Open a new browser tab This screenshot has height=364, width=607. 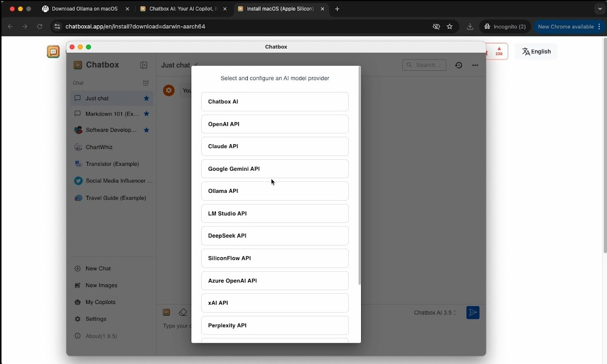[x=337, y=9]
